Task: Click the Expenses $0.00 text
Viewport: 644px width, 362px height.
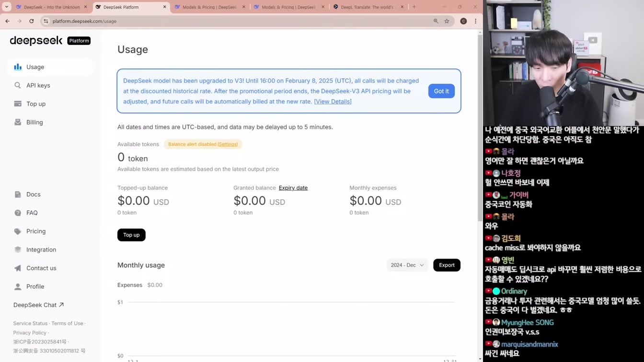Action: point(140,285)
